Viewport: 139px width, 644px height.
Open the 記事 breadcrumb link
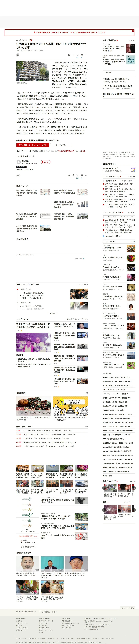[31, 40]
